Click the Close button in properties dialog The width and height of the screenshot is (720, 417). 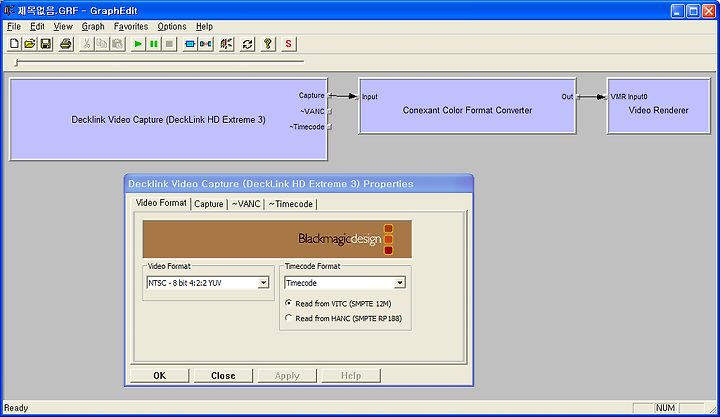[223, 376]
